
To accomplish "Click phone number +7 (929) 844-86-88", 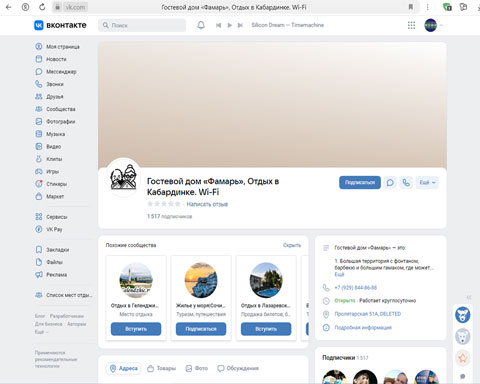I will pos(356,288).
